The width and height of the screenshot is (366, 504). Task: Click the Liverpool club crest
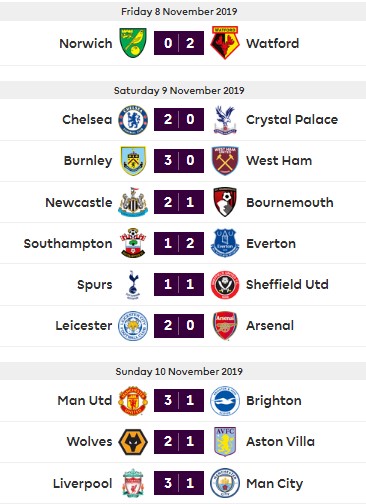click(x=133, y=483)
